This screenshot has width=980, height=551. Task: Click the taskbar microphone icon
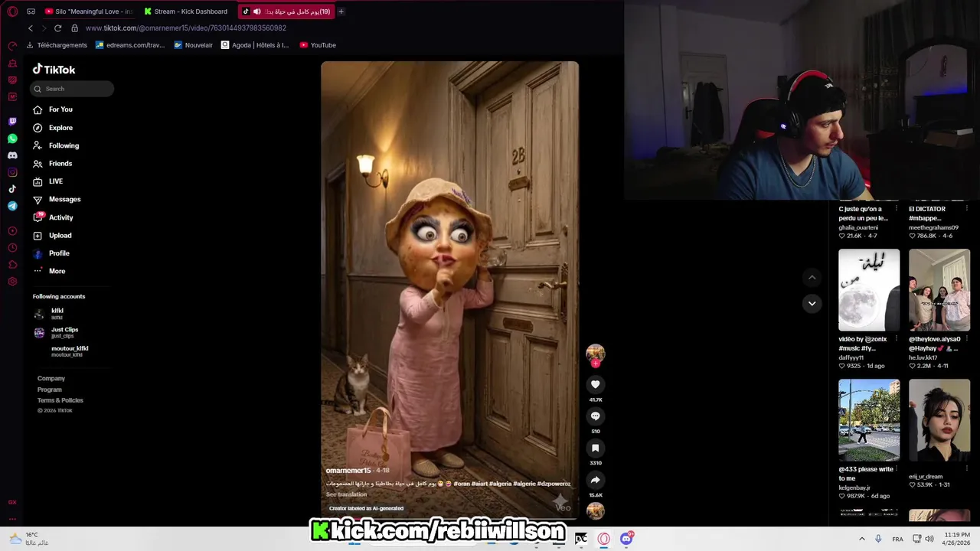(878, 539)
